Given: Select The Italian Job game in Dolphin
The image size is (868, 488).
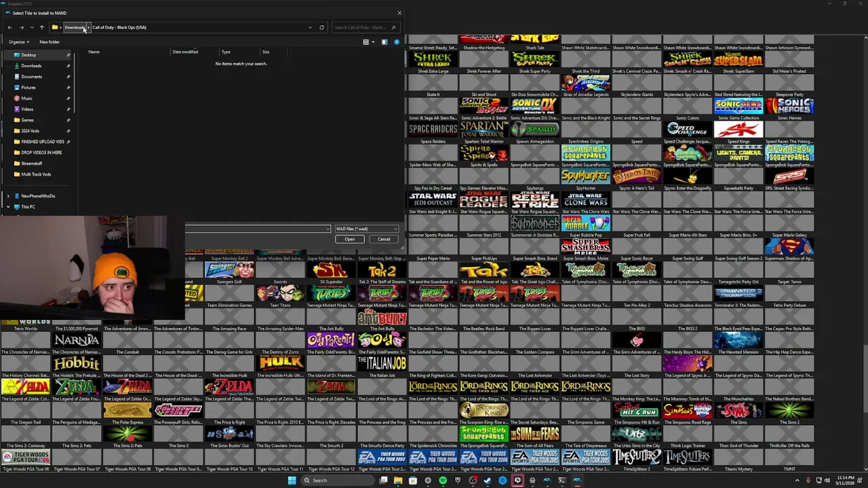Looking at the screenshot, I should (x=382, y=366).
